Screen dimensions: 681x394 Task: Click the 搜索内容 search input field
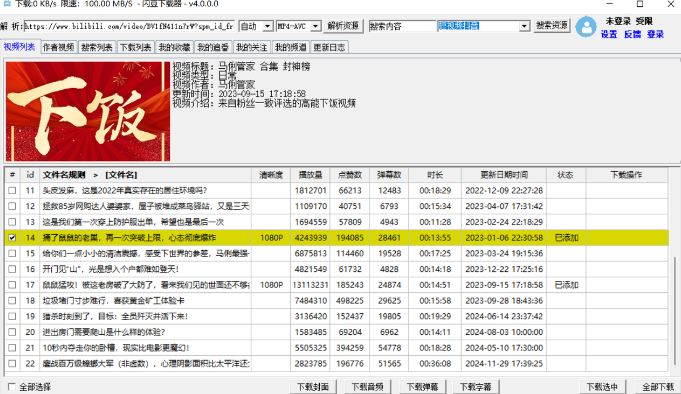pos(402,26)
